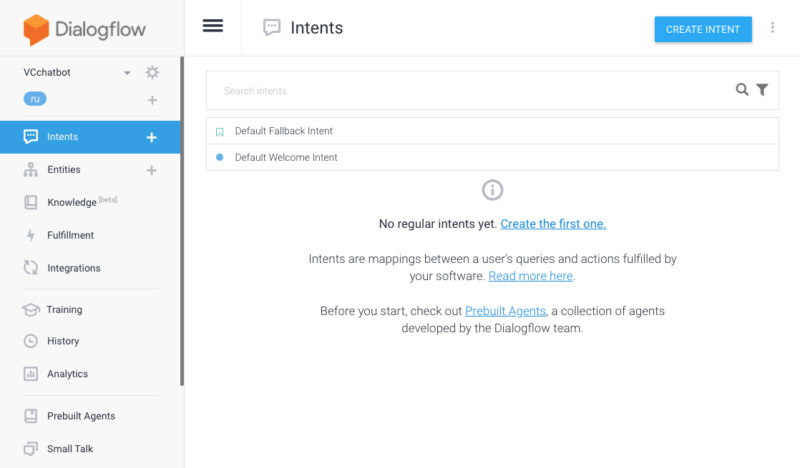Open the three-dot more options menu
Image resolution: width=800 pixels, height=468 pixels.
tap(772, 28)
